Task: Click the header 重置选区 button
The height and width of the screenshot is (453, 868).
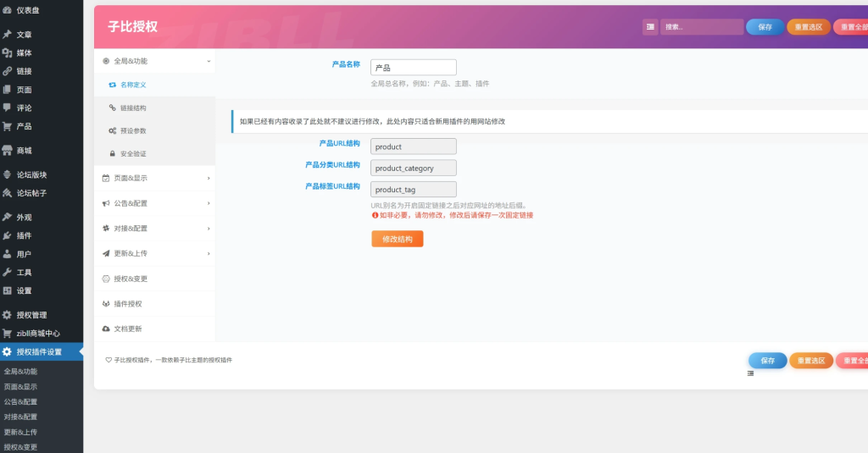Action: tap(808, 26)
